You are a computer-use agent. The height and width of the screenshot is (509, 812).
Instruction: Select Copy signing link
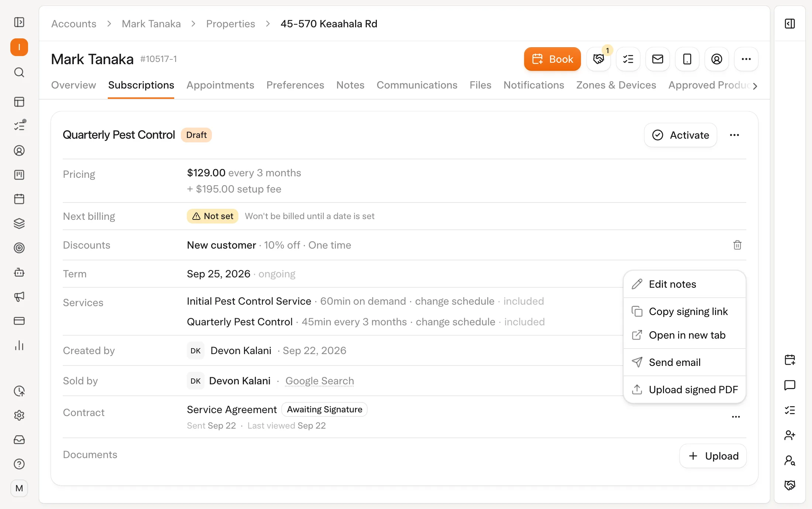point(685,312)
